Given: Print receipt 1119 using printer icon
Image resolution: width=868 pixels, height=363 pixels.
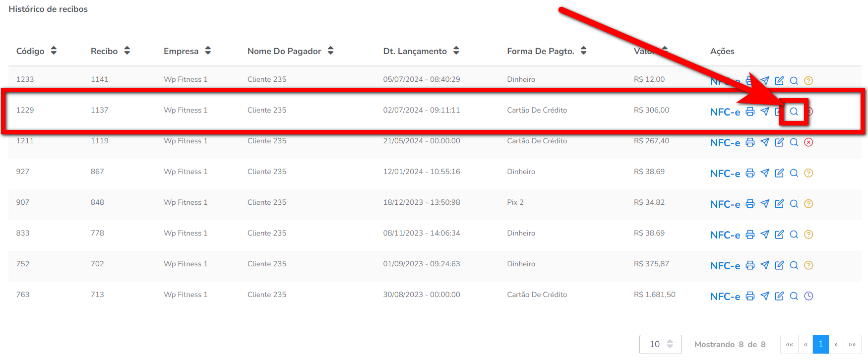Looking at the screenshot, I should [x=750, y=142].
